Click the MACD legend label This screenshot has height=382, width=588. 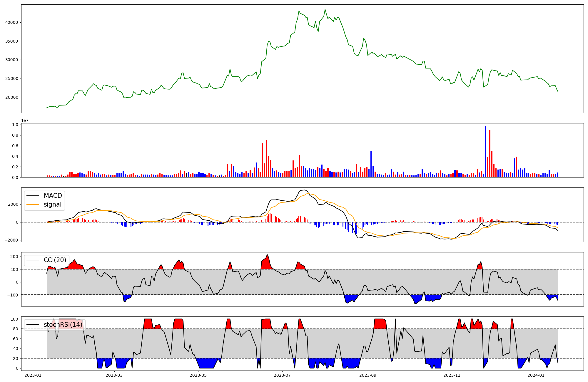click(x=53, y=196)
